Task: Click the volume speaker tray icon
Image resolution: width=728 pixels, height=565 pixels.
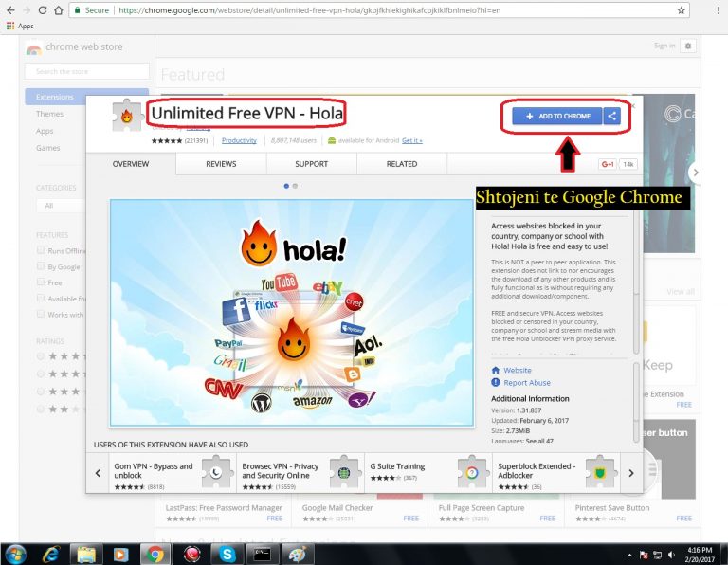Action: pyautogui.click(x=671, y=555)
